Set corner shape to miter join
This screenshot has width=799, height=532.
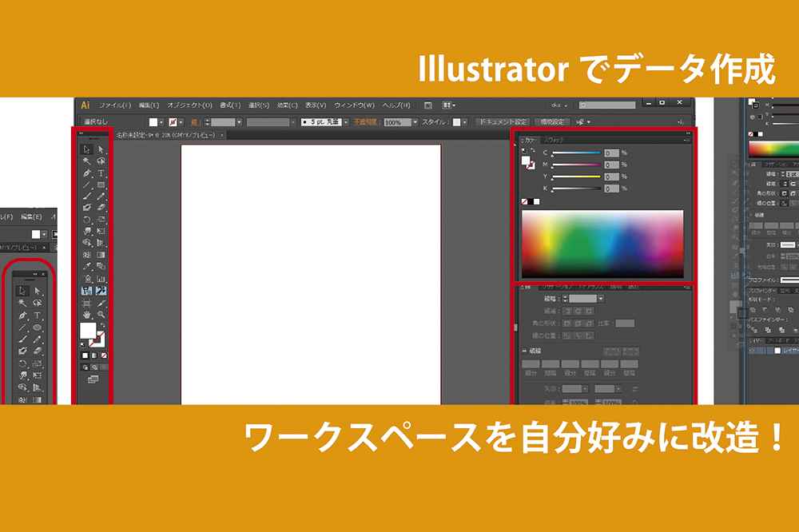pos(567,324)
